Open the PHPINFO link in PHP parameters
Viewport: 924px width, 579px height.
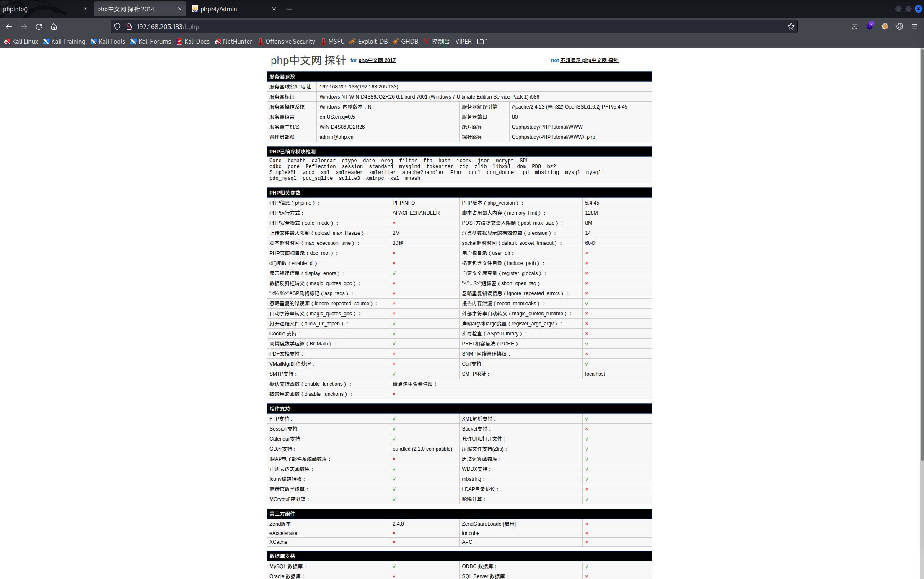tap(404, 203)
